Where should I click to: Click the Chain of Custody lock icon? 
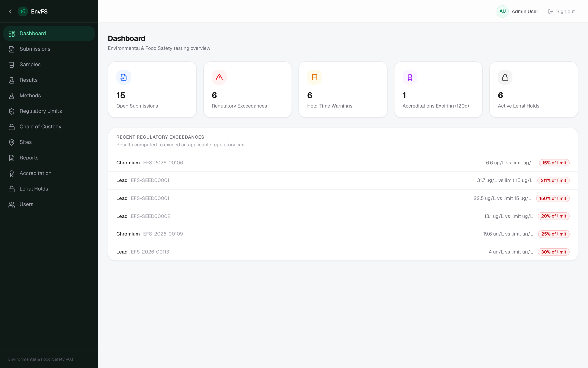coord(11,127)
